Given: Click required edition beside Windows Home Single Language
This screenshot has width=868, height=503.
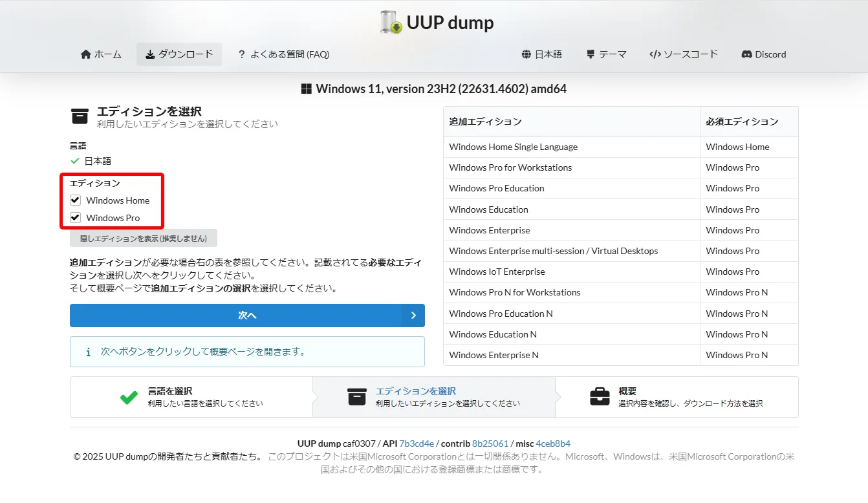Looking at the screenshot, I should click(x=749, y=147).
